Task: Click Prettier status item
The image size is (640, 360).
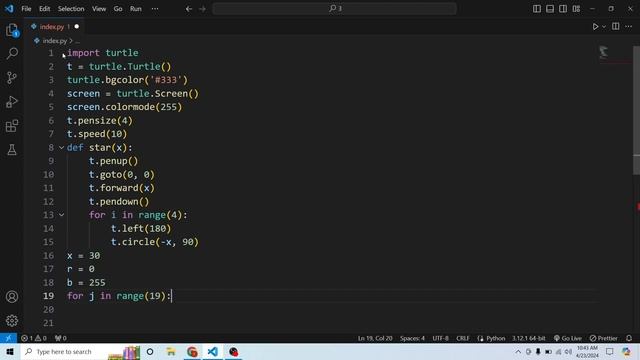Action: point(604,338)
